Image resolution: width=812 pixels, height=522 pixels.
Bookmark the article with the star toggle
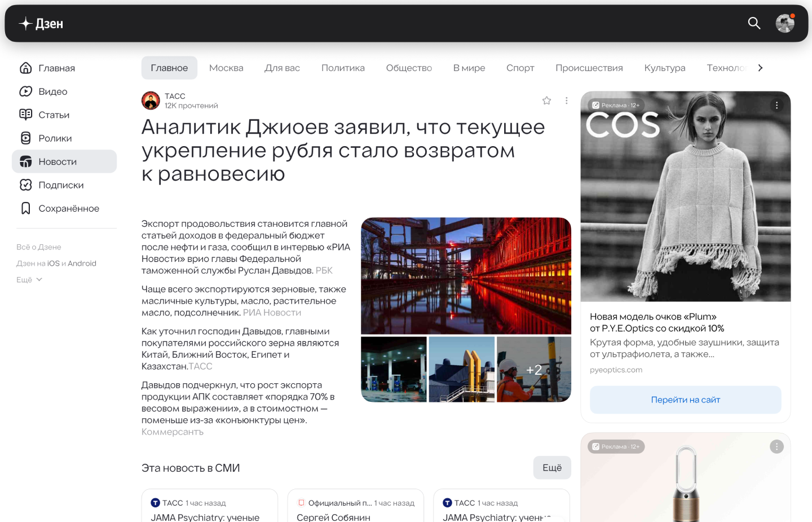point(546,100)
